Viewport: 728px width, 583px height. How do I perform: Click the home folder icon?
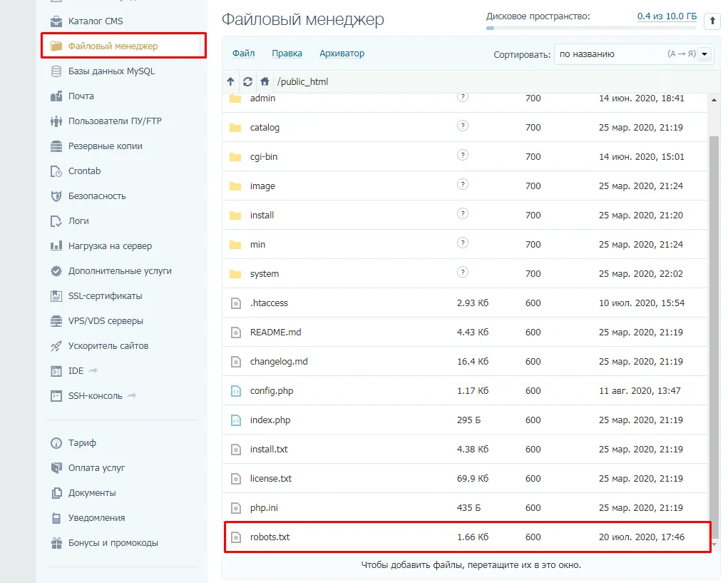(x=265, y=81)
